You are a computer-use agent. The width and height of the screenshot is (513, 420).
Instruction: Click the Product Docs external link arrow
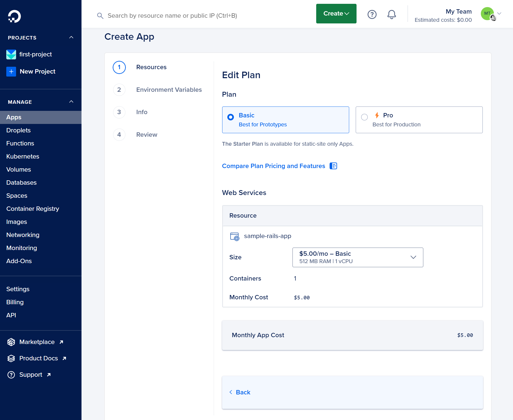point(64,358)
